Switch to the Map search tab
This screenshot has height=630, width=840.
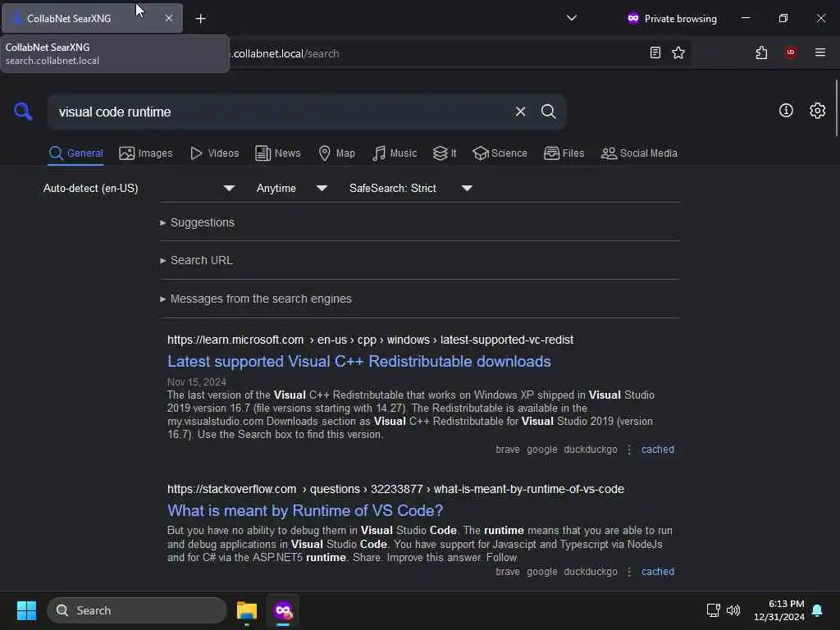[337, 153]
